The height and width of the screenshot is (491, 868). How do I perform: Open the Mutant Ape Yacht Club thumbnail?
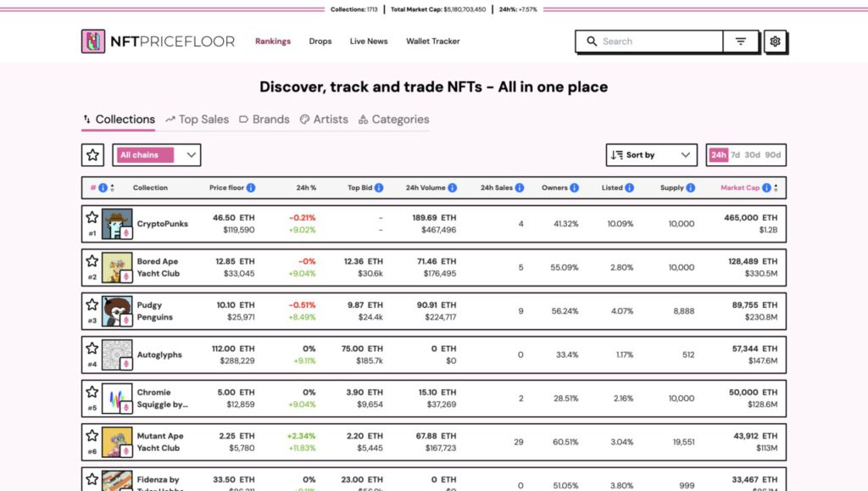click(117, 443)
